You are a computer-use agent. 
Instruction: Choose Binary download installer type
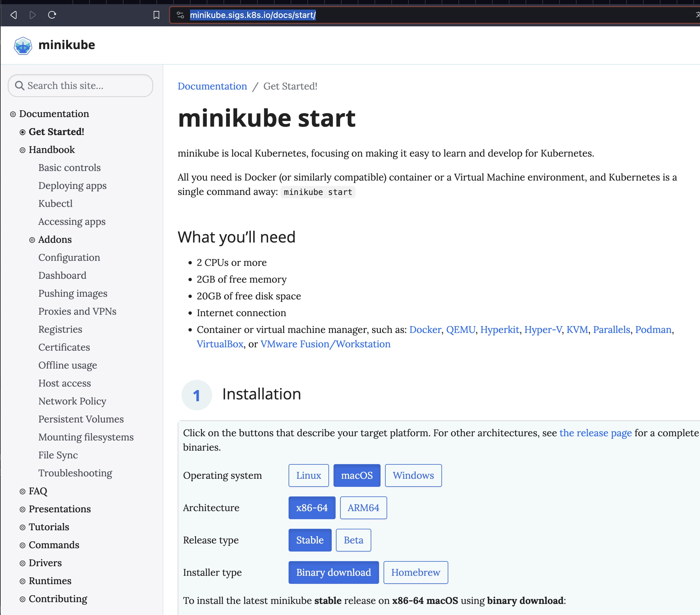click(x=334, y=572)
